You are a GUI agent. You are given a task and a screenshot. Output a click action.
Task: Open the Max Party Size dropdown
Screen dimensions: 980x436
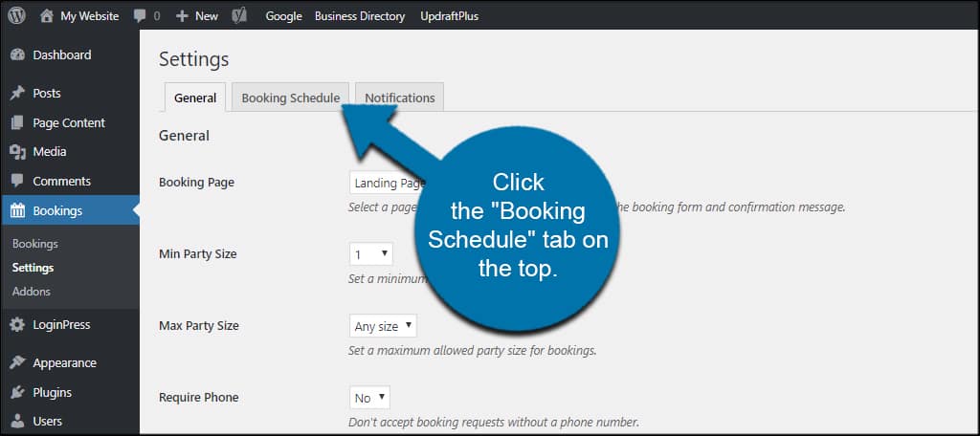pos(383,326)
